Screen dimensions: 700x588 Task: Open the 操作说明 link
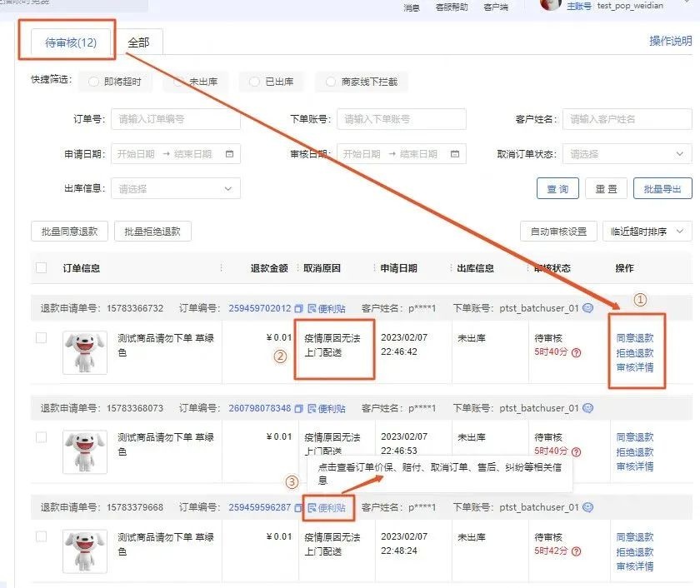[670, 41]
